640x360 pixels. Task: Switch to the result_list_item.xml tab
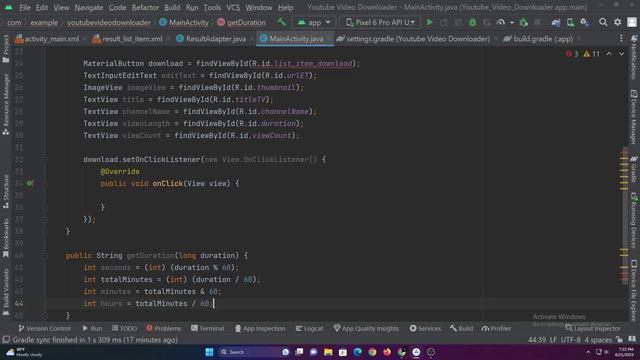tap(127, 39)
